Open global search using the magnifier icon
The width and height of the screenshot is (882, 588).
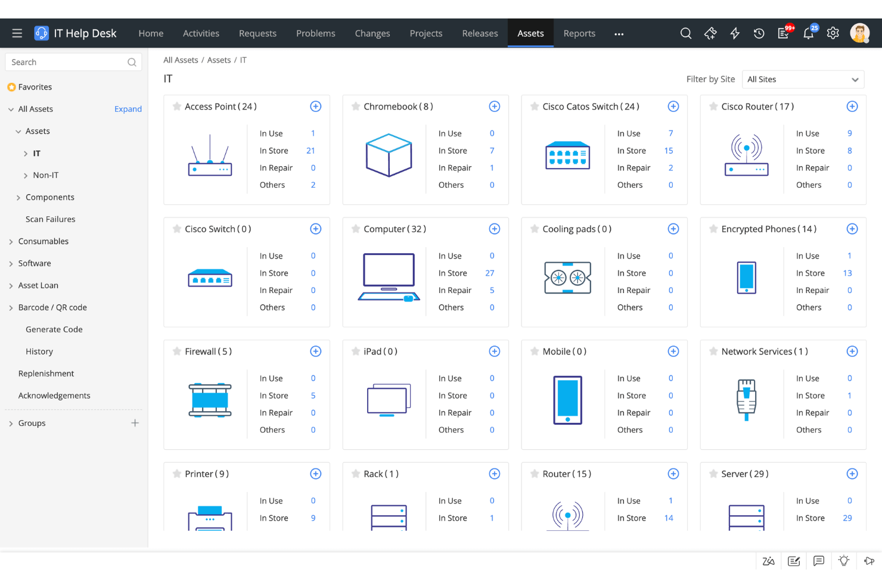click(x=686, y=33)
